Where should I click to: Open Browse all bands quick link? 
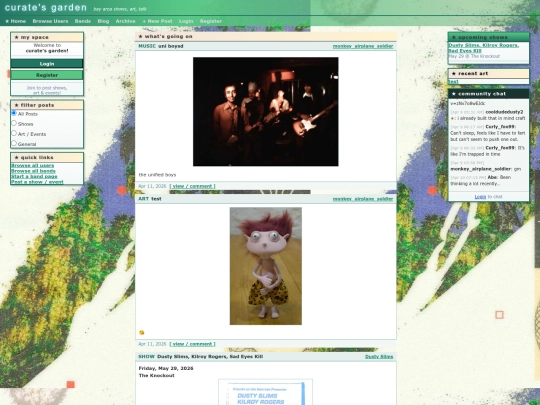tap(33, 171)
